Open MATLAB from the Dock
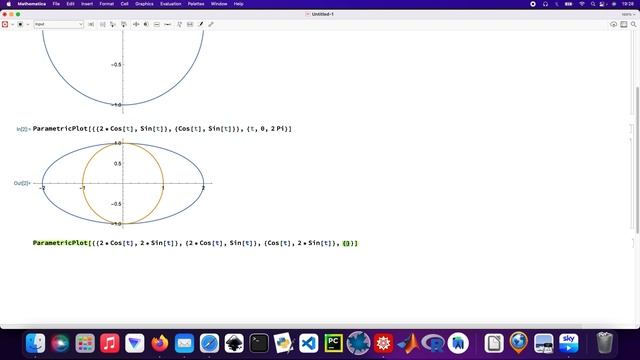 [408, 343]
